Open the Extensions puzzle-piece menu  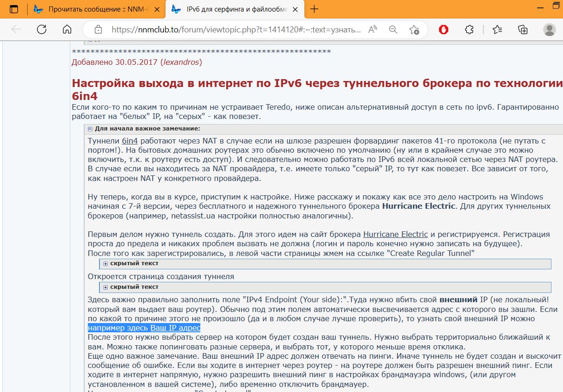click(469, 30)
